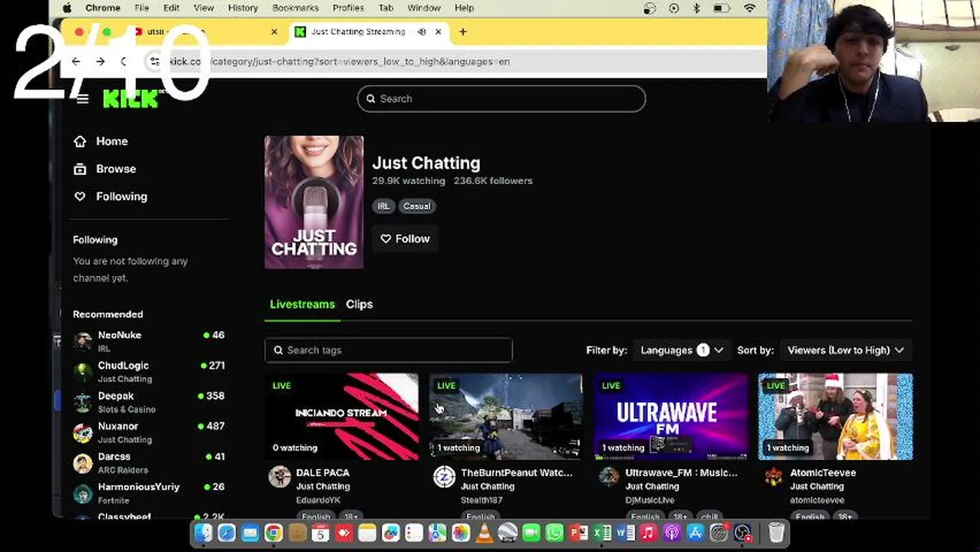Open Darcss avatar in Recommended
The width and height of the screenshot is (980, 552).
(83, 462)
